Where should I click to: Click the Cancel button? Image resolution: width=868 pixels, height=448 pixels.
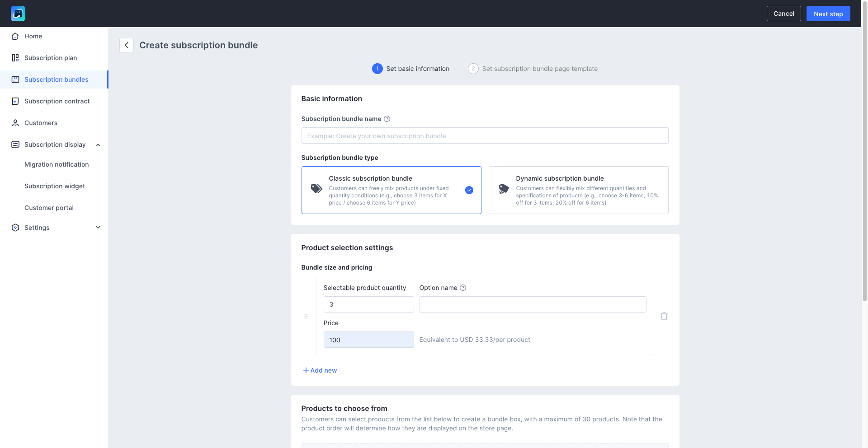[x=783, y=14]
